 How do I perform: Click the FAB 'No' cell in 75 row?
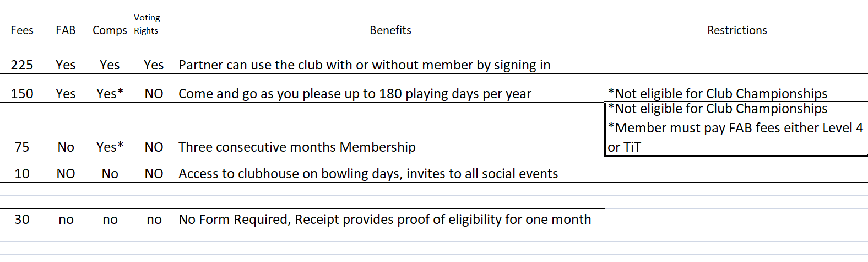click(66, 147)
